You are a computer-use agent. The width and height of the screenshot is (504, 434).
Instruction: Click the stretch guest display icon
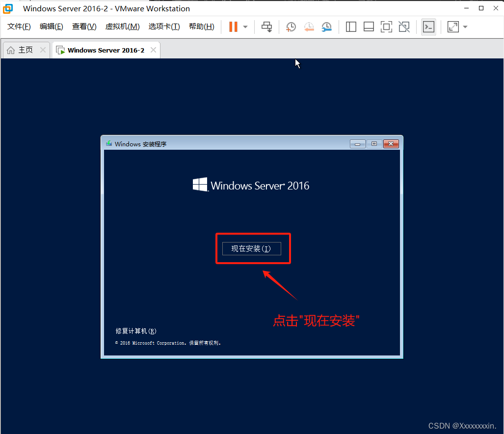453,27
